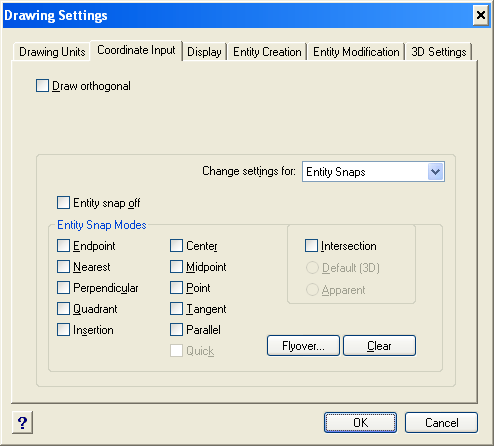
Task: Tick the Parallel snap checkbox
Action: coord(176,330)
